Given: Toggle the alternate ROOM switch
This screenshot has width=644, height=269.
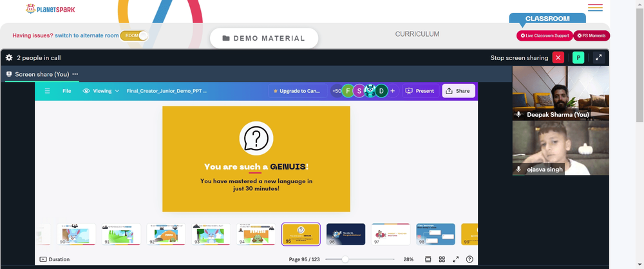Looking at the screenshot, I should (134, 35).
